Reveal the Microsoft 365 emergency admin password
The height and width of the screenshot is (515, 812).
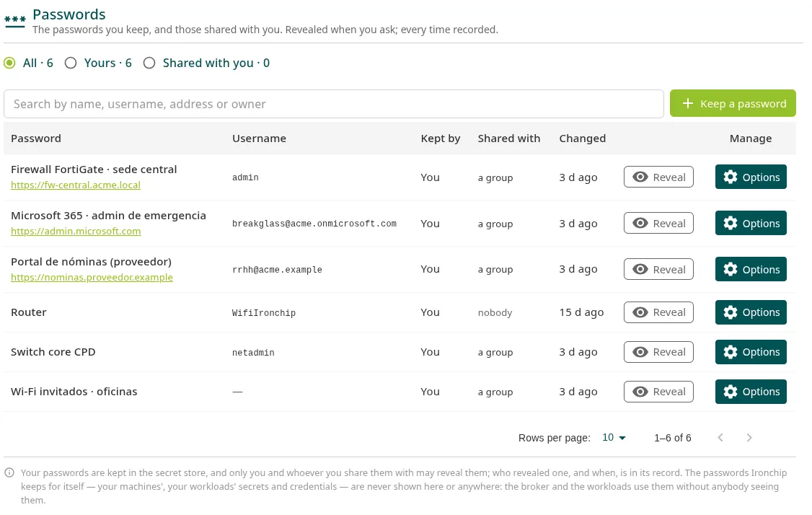click(x=658, y=224)
